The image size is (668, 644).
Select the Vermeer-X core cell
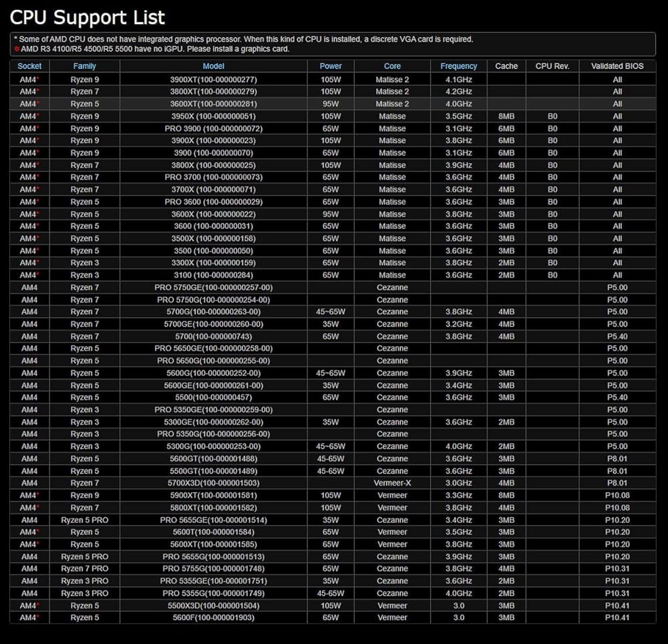392,483
